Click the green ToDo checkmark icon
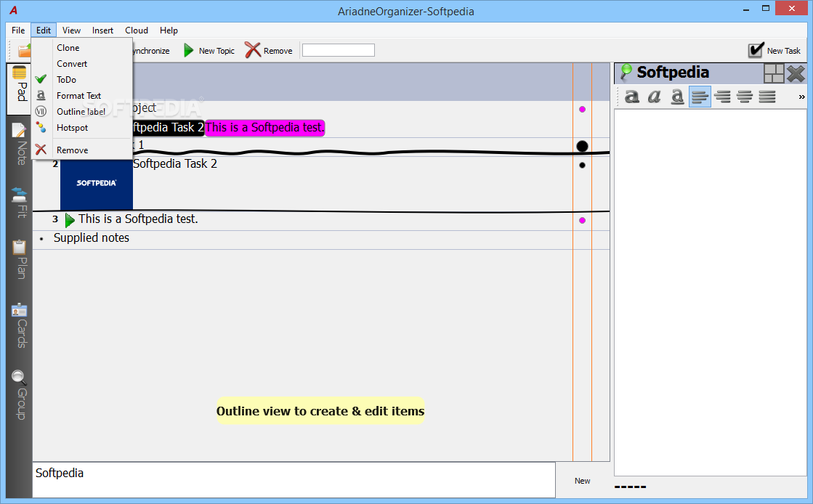Screen dimensions: 813x504 (x=41, y=79)
